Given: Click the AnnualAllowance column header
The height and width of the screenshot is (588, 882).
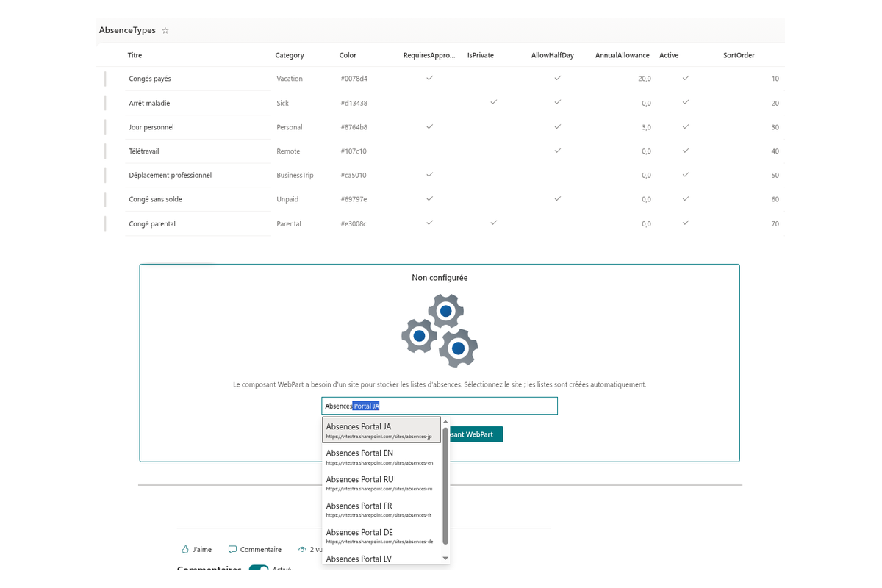Looking at the screenshot, I should (x=623, y=55).
